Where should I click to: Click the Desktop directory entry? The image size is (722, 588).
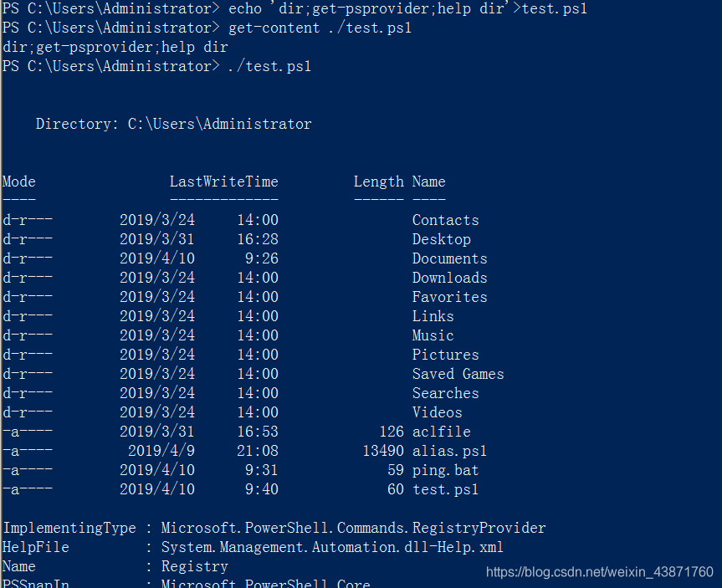[x=441, y=239]
